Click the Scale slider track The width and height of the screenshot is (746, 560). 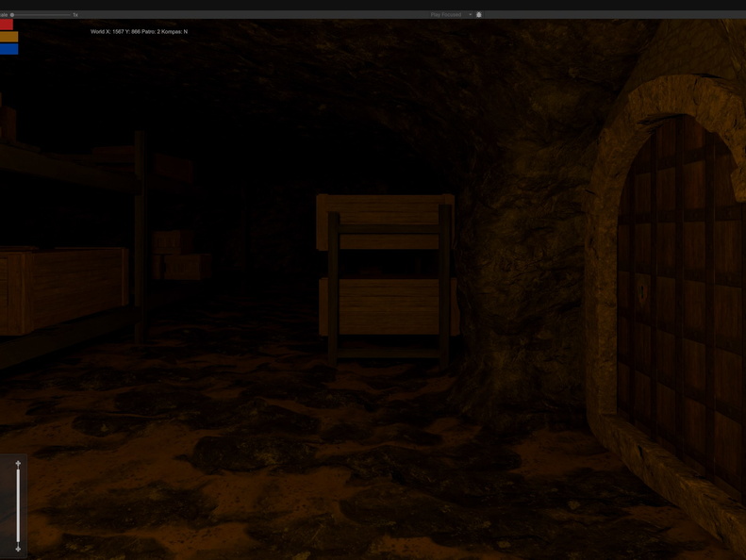[42, 15]
